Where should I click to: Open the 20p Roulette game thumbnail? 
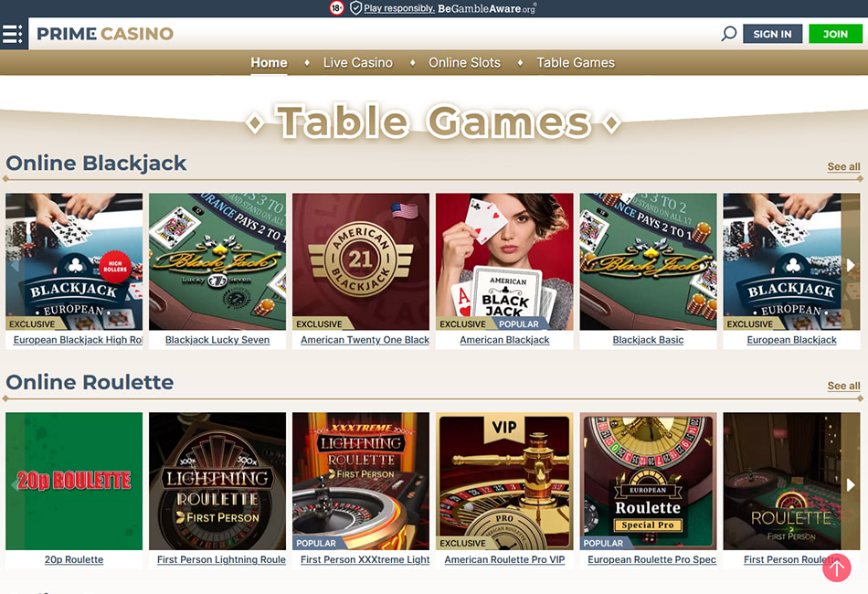coord(74,481)
